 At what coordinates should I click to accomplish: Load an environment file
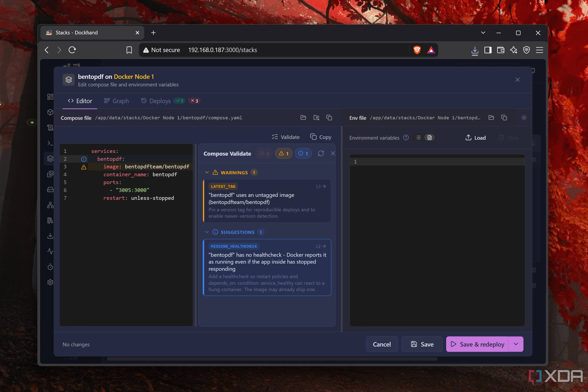pyautogui.click(x=475, y=138)
